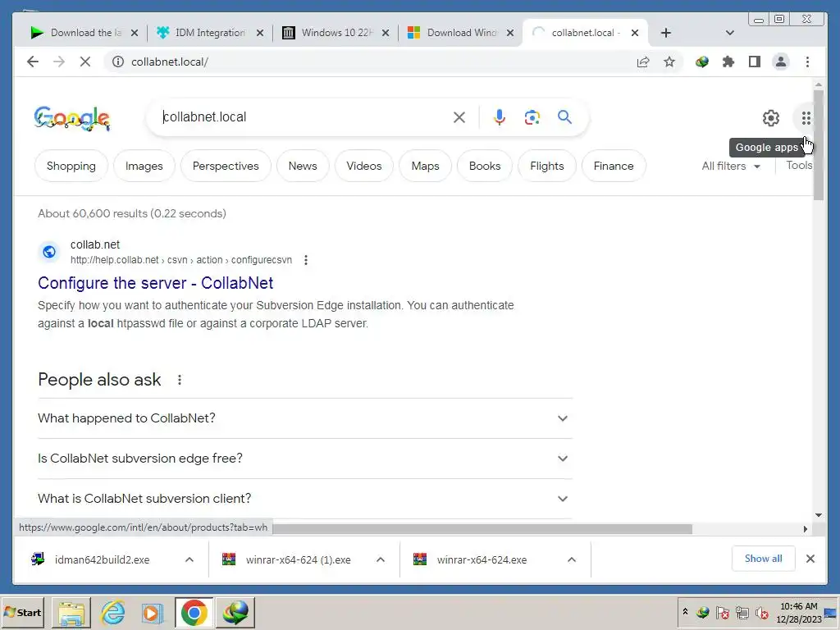Open the Tools search option

(799, 166)
